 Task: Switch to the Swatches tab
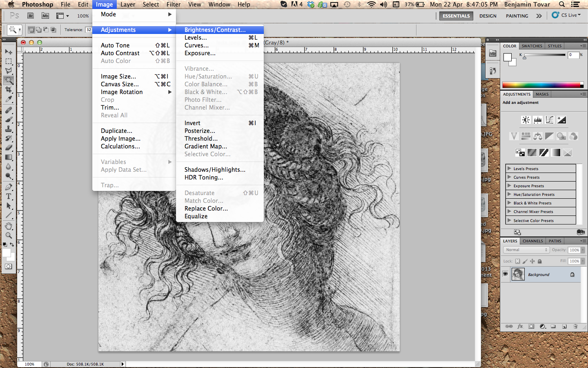532,46
